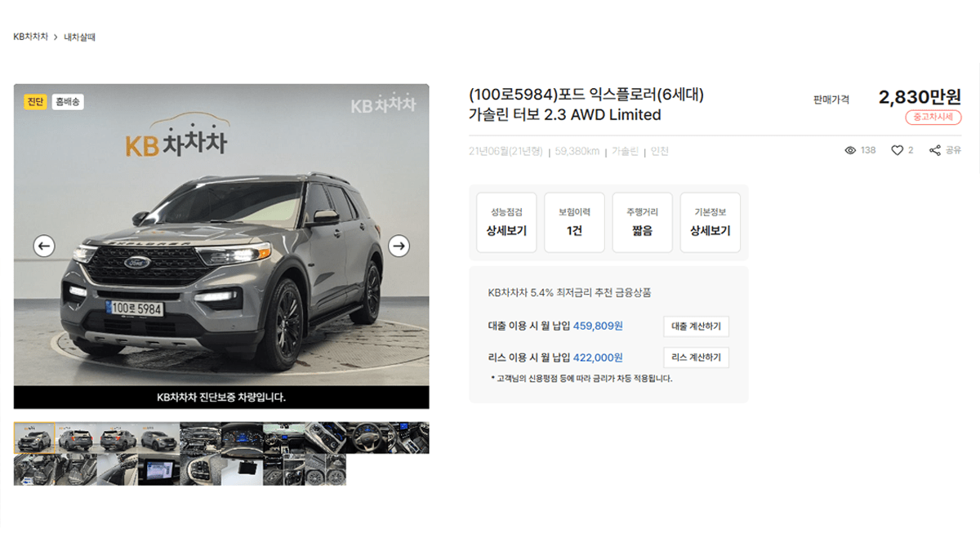980x551 pixels.
Task: Click monthly lease amount 422,000원
Action: click(x=598, y=357)
